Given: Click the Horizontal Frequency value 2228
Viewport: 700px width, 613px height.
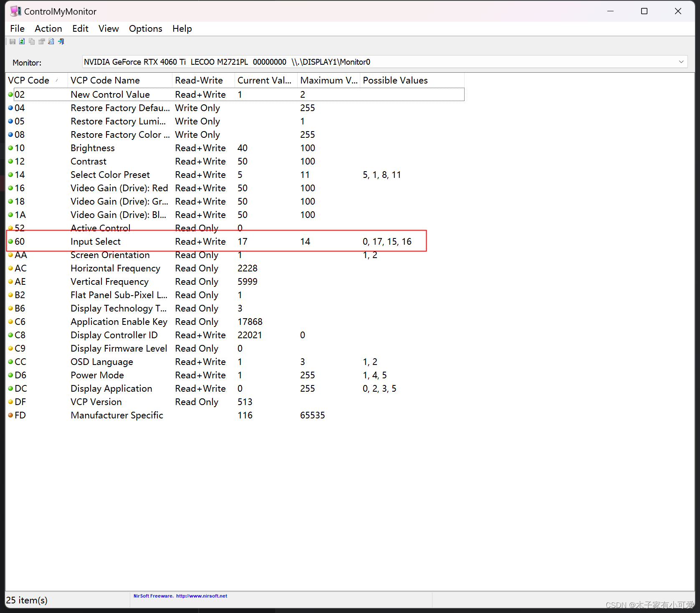Looking at the screenshot, I should coord(248,268).
